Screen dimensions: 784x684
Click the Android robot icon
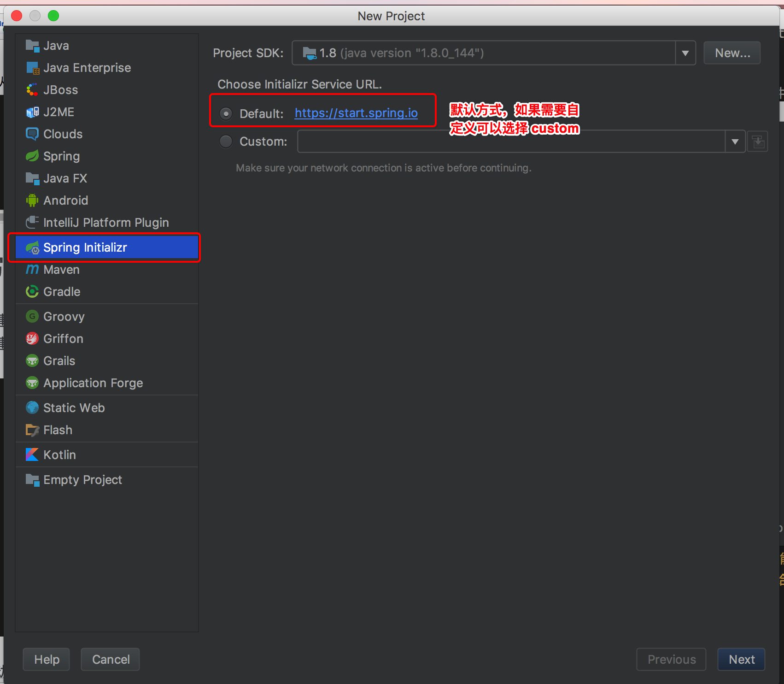[32, 200]
